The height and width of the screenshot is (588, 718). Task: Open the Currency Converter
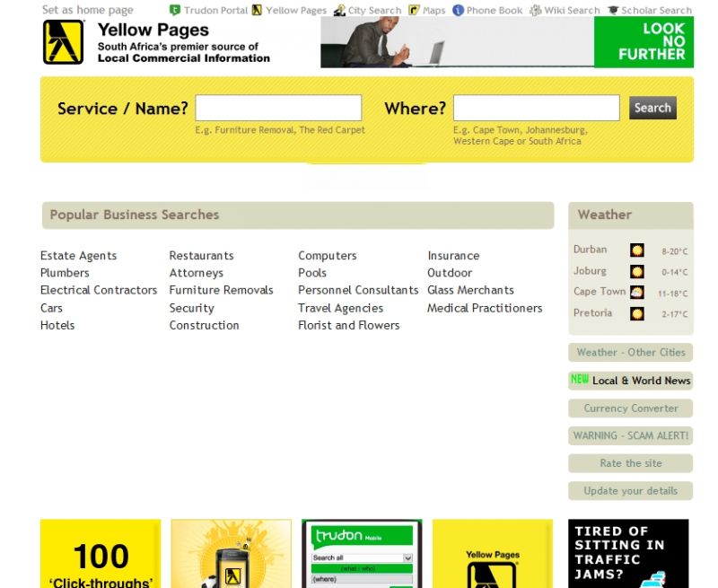click(x=631, y=408)
